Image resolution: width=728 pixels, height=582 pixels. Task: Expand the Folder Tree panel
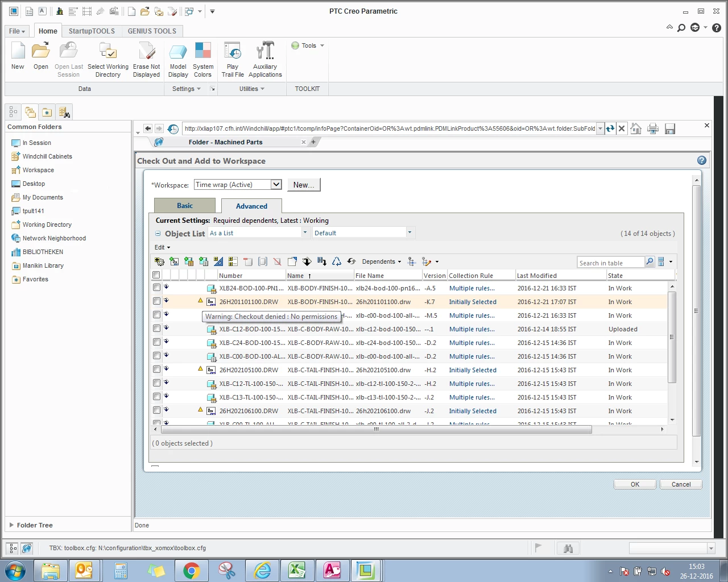pyautogui.click(x=11, y=525)
